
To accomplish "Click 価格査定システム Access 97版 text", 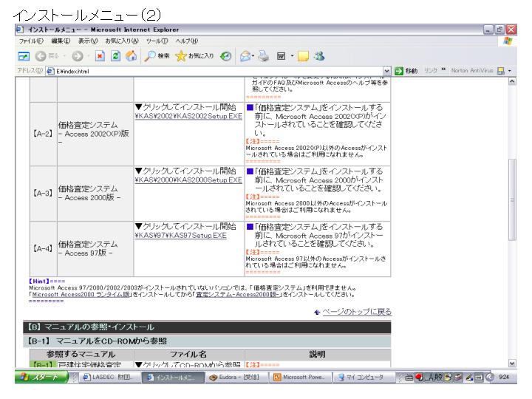I will click(x=88, y=248).
